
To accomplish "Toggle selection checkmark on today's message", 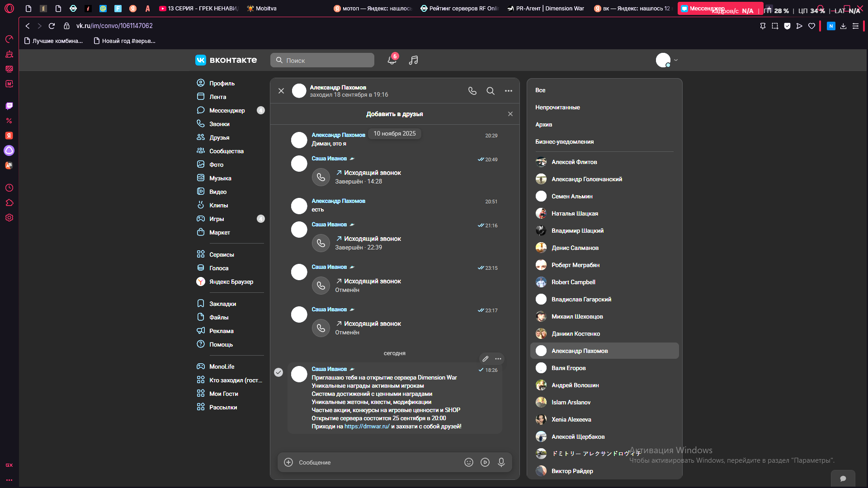I will [x=278, y=372].
